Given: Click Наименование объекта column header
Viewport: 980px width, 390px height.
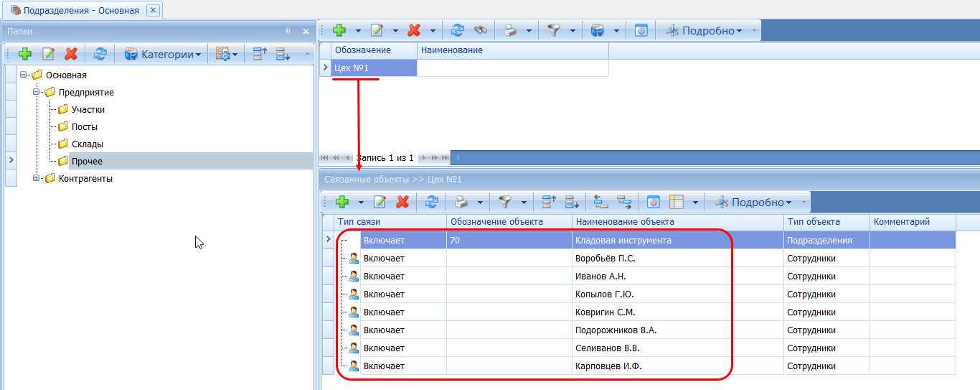Looking at the screenshot, I should point(677,222).
